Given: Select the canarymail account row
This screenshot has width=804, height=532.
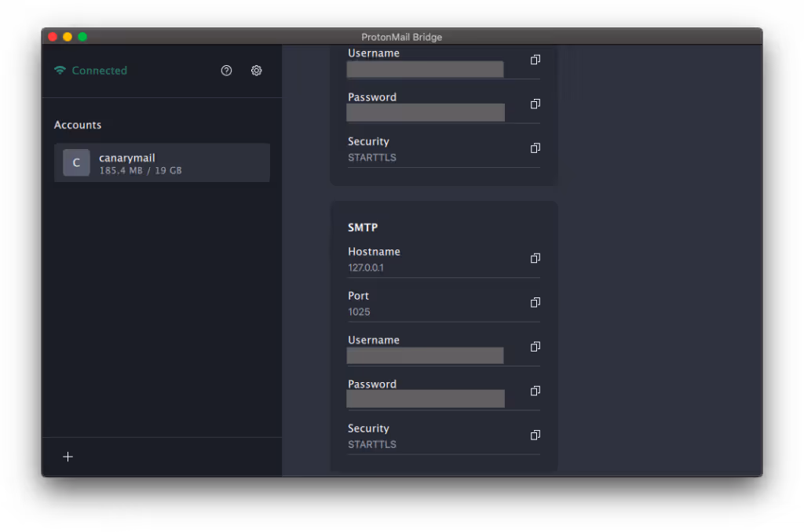Looking at the screenshot, I should [162, 163].
